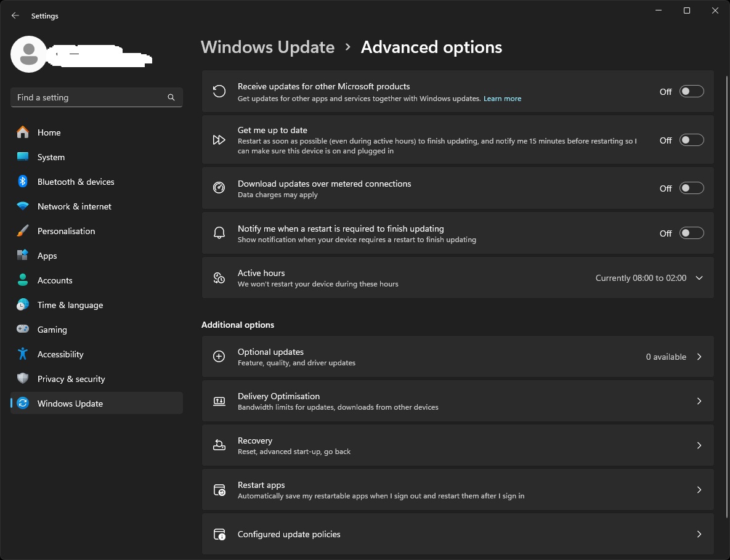Image resolution: width=730 pixels, height=560 pixels.
Task: Select Windows Update label in the sidebar
Action: 70,404
